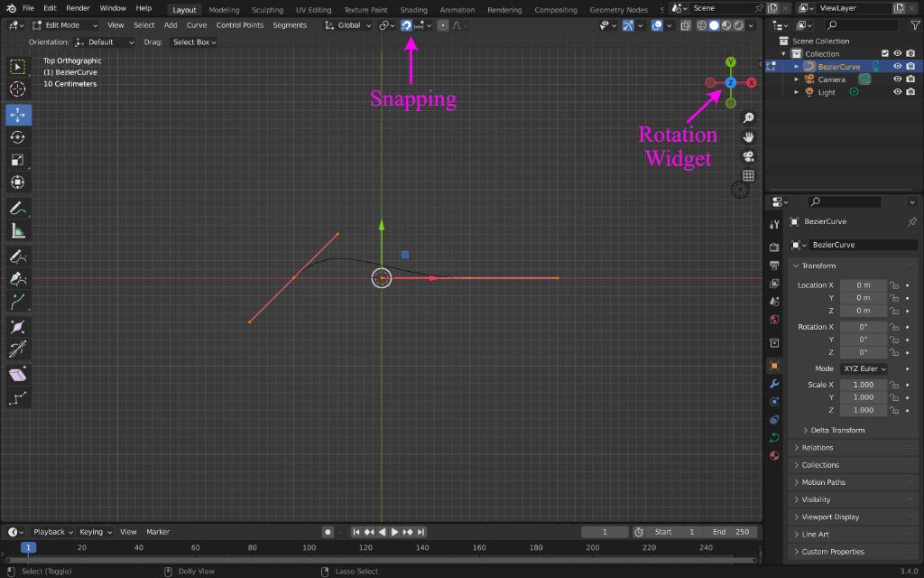Select the Cursor tool in the toolbar
The image size is (924, 578).
[18, 89]
